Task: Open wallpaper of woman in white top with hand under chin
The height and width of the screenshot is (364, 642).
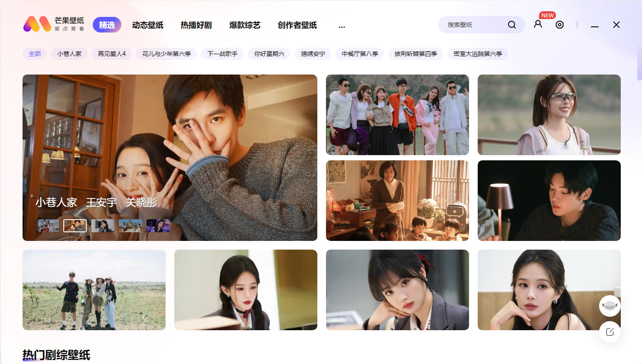Action: click(x=549, y=290)
